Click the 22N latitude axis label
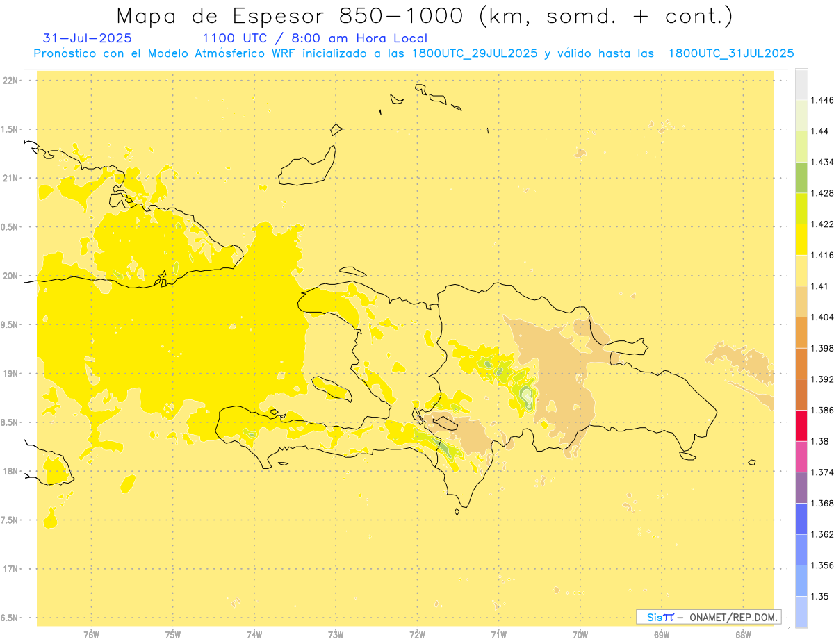 tap(12, 81)
